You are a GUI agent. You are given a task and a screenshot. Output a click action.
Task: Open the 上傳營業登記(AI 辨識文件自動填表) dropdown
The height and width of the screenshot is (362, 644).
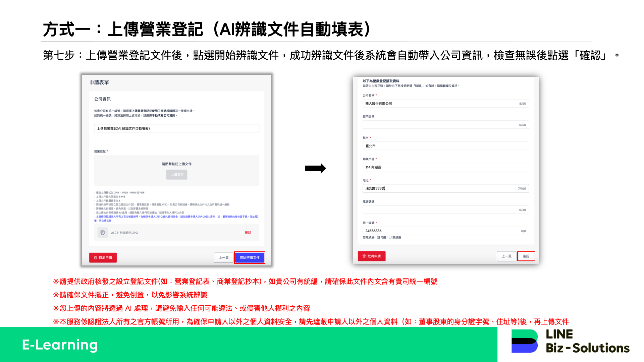(x=177, y=128)
